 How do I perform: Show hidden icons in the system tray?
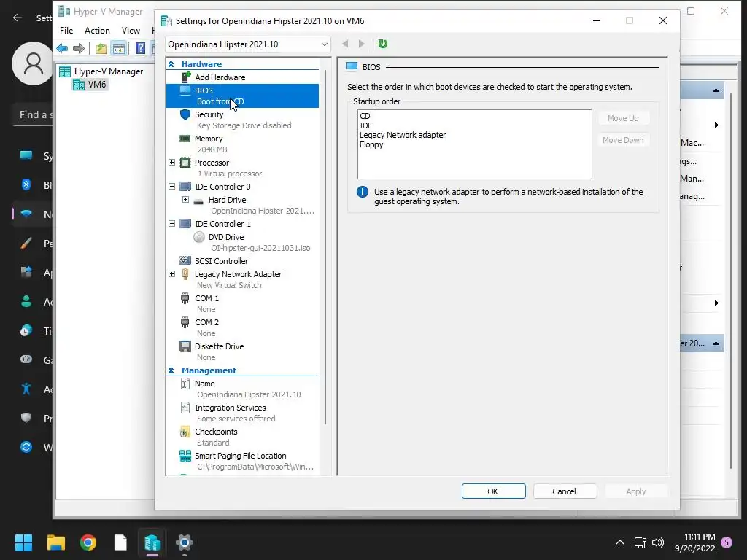[620, 542]
